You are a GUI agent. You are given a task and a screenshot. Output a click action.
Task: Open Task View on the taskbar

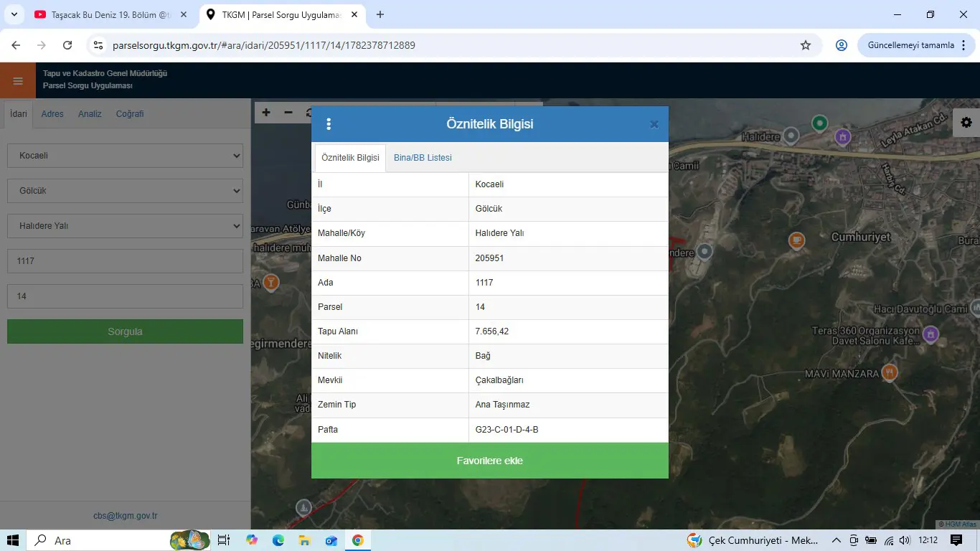[223, 540]
